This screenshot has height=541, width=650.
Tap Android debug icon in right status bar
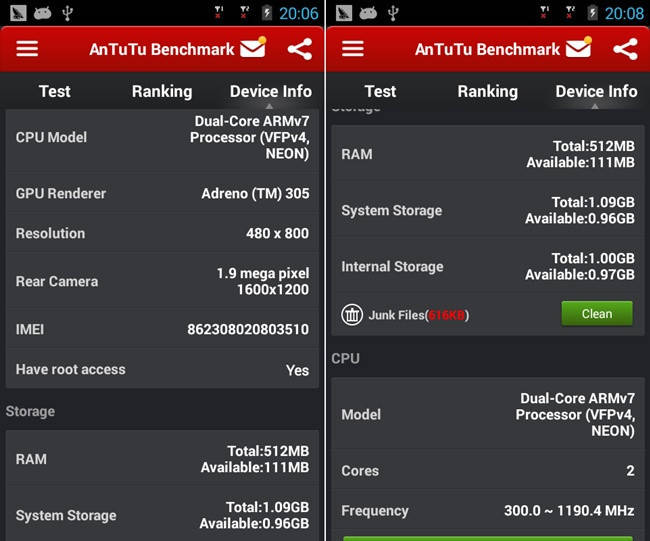point(368,13)
